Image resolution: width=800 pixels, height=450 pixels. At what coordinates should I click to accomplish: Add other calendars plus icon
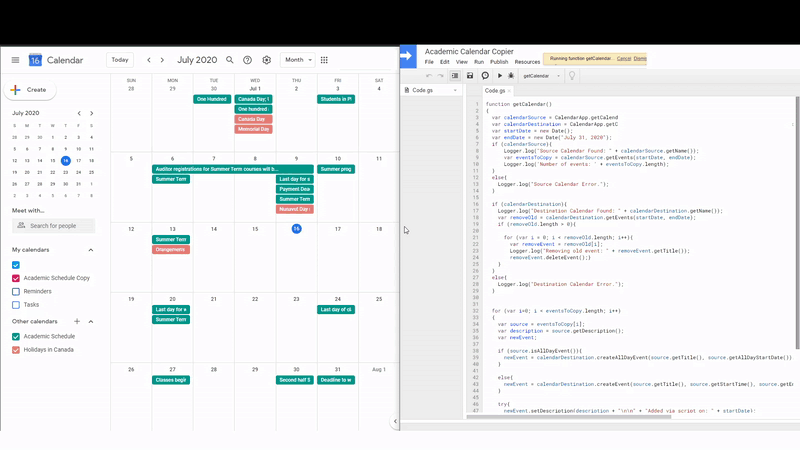pyautogui.click(x=77, y=321)
